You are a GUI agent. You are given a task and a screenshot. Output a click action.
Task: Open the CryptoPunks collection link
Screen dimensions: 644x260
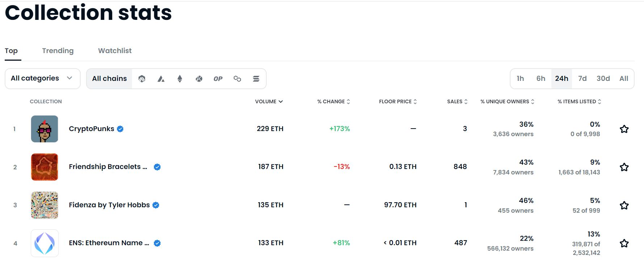92,129
